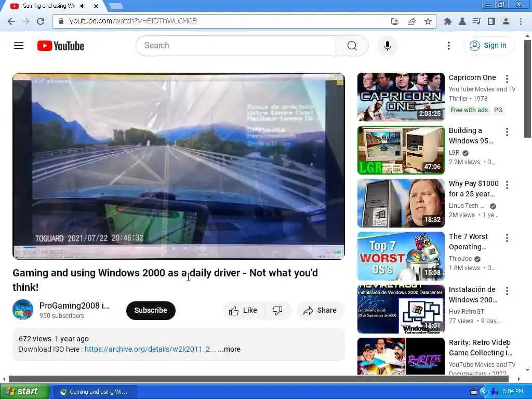Image resolution: width=532 pixels, height=399 pixels.
Task: Open a new browser tab
Action: click(116, 6)
